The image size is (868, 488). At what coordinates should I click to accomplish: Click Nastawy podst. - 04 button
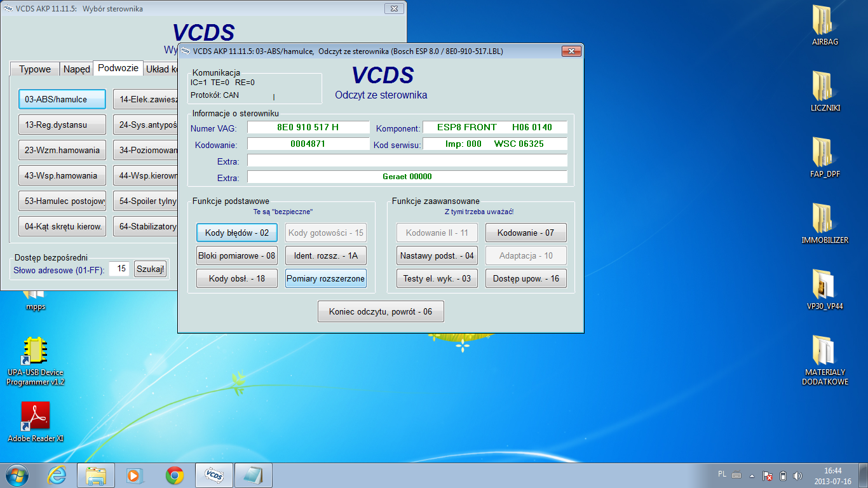pos(437,256)
